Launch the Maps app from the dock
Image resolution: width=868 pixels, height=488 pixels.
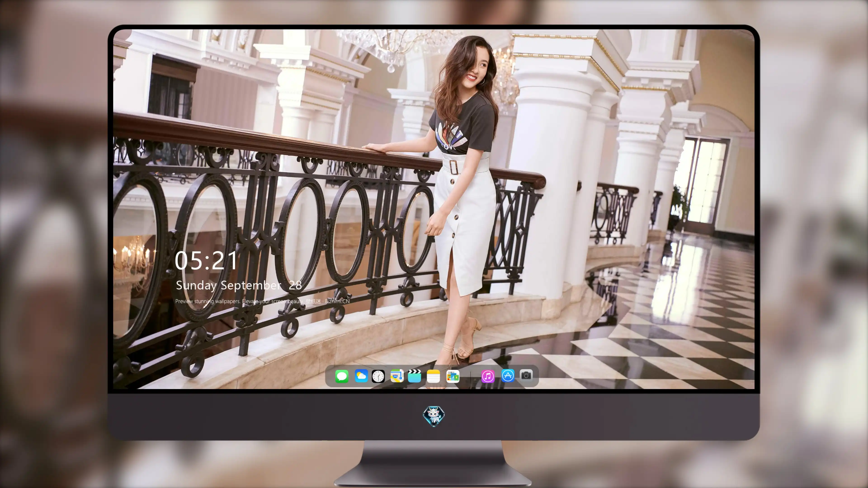(397, 376)
